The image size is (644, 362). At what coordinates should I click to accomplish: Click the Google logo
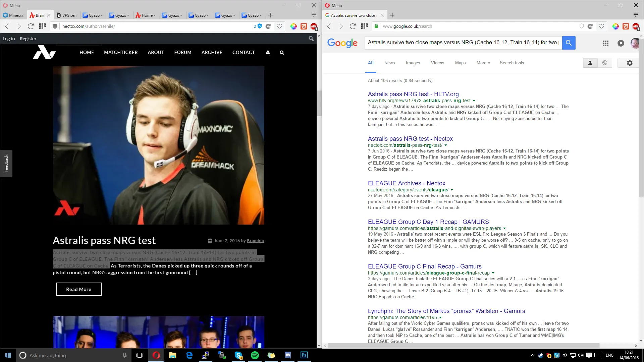(x=342, y=43)
